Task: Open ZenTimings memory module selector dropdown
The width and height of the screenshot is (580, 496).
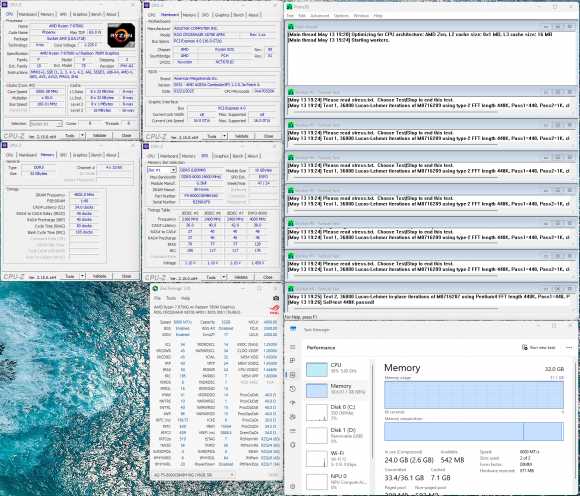Action: (x=194, y=475)
